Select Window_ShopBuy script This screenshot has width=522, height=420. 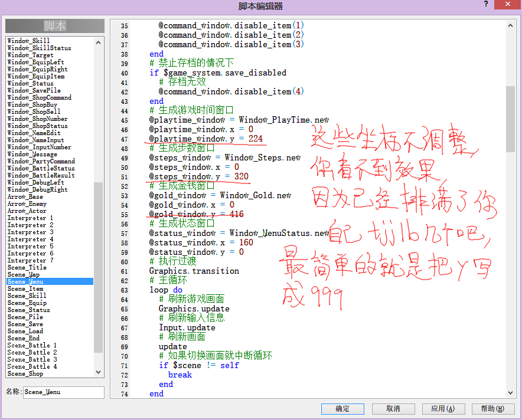click(32, 104)
